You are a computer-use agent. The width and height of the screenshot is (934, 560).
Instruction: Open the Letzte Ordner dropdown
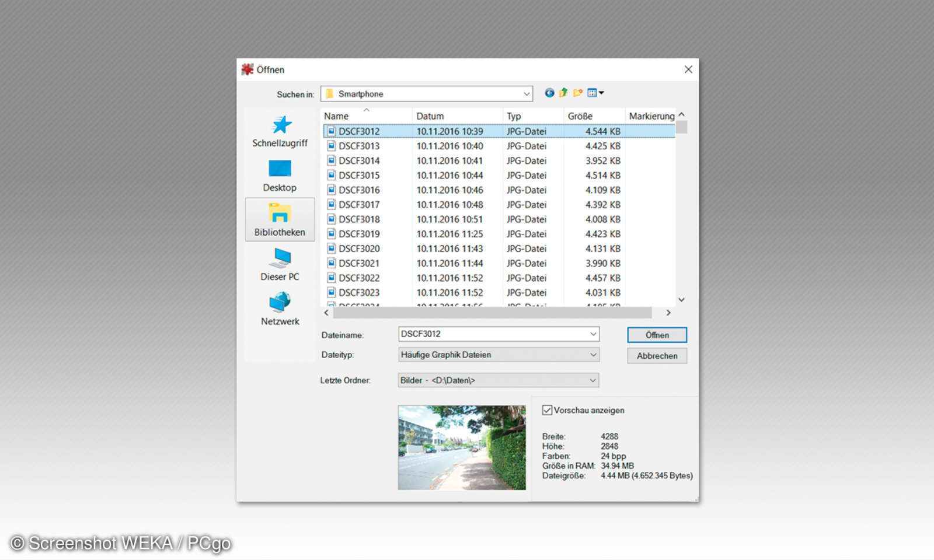tap(593, 380)
